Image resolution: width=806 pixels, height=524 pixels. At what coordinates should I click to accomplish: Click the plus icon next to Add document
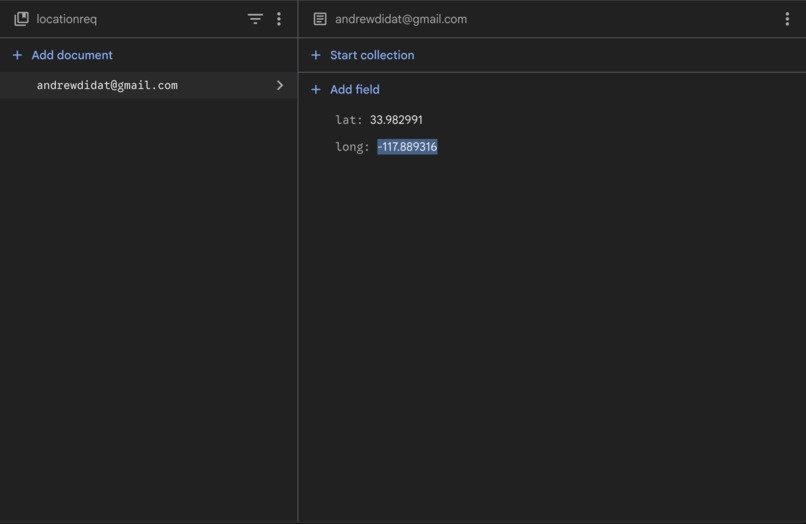coord(17,55)
